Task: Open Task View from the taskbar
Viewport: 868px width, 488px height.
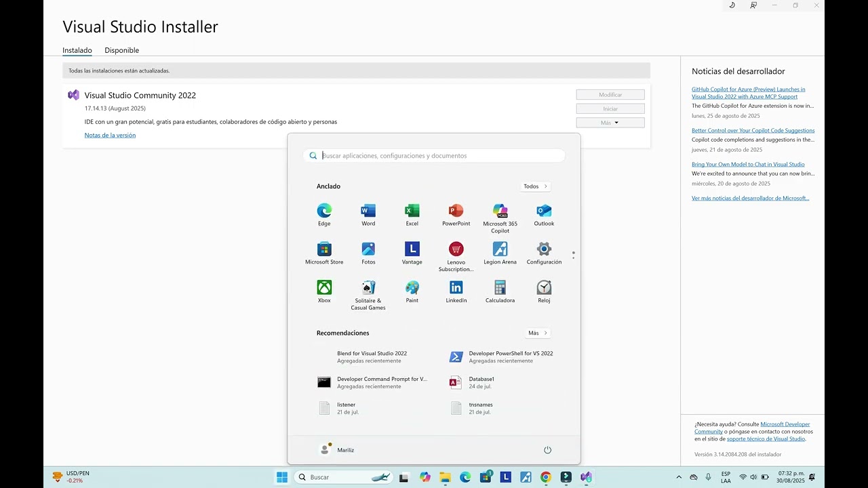Action: point(404,477)
